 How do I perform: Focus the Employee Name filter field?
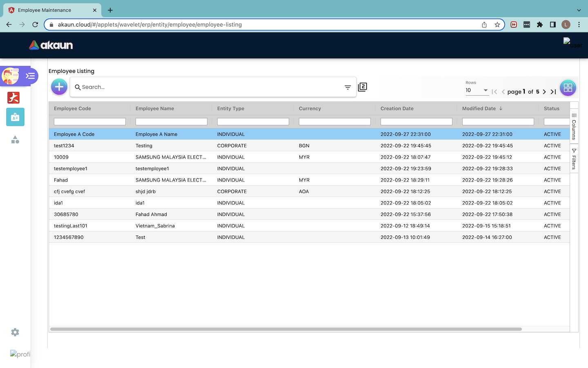[x=171, y=121]
